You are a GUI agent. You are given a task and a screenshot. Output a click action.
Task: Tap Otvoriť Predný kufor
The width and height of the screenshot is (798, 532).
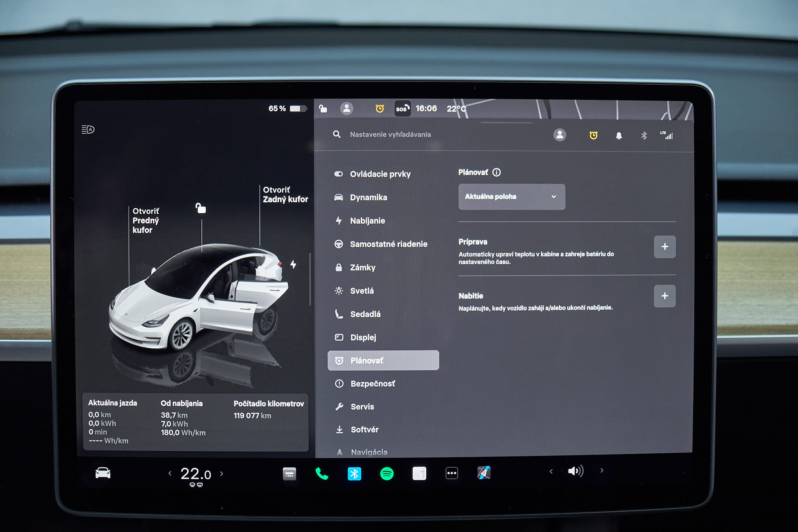click(146, 221)
